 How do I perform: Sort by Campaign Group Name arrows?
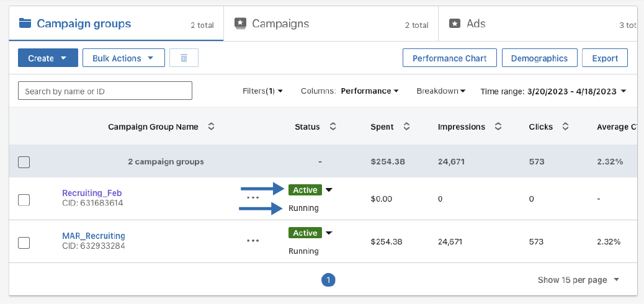point(211,127)
